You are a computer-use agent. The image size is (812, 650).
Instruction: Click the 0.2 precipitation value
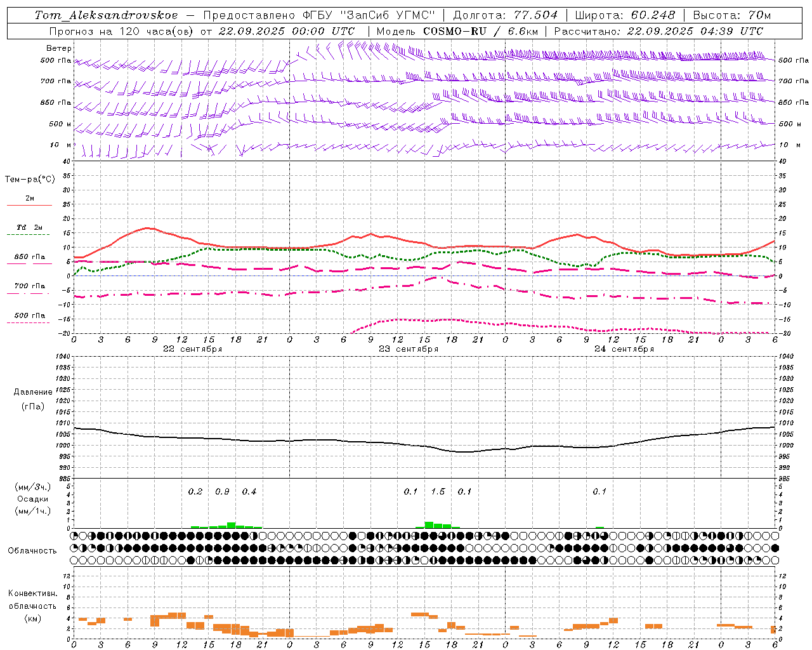pos(195,492)
